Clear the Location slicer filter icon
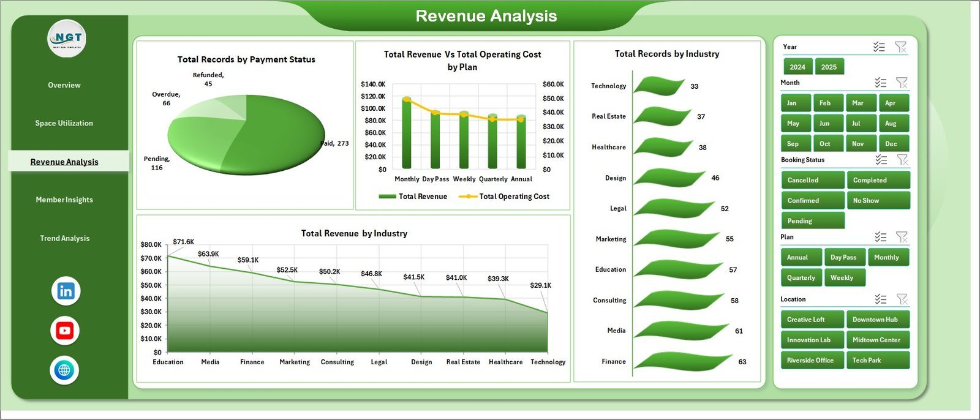 point(902,299)
